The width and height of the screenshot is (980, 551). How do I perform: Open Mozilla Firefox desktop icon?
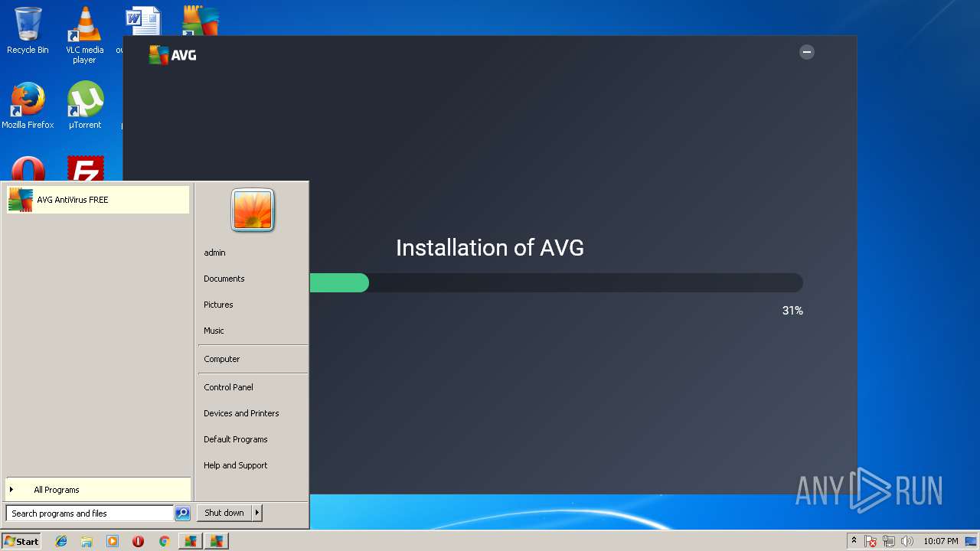(x=28, y=106)
